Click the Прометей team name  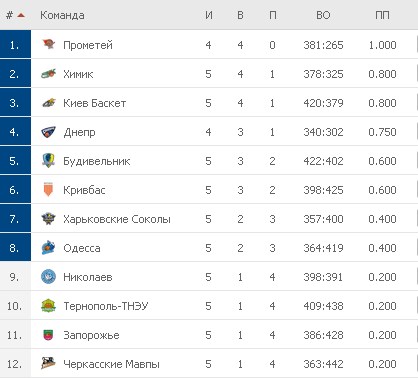[88, 45]
